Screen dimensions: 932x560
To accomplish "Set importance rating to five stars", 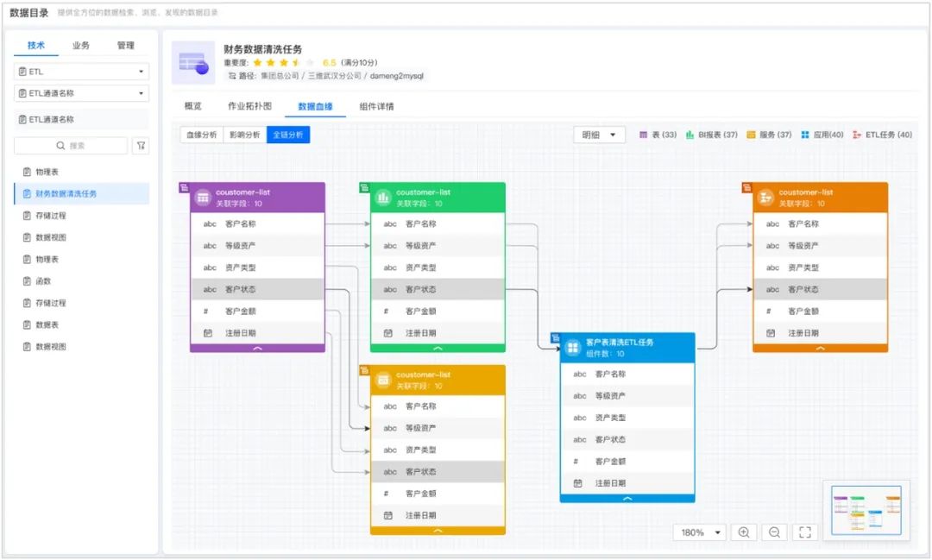I will coord(310,63).
